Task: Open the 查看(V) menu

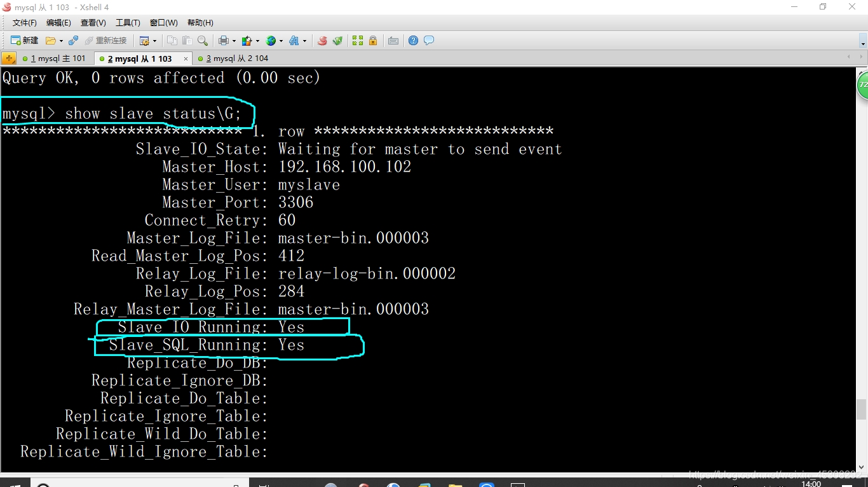Action: click(93, 23)
